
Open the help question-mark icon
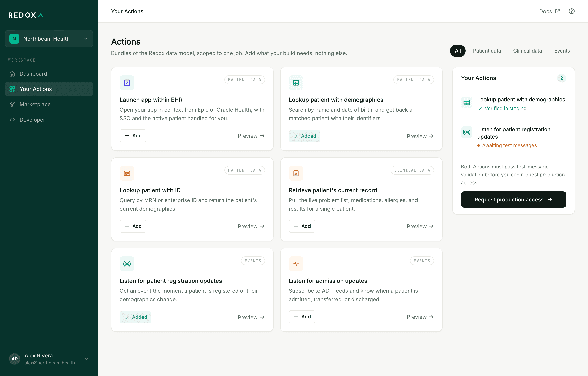(x=571, y=11)
